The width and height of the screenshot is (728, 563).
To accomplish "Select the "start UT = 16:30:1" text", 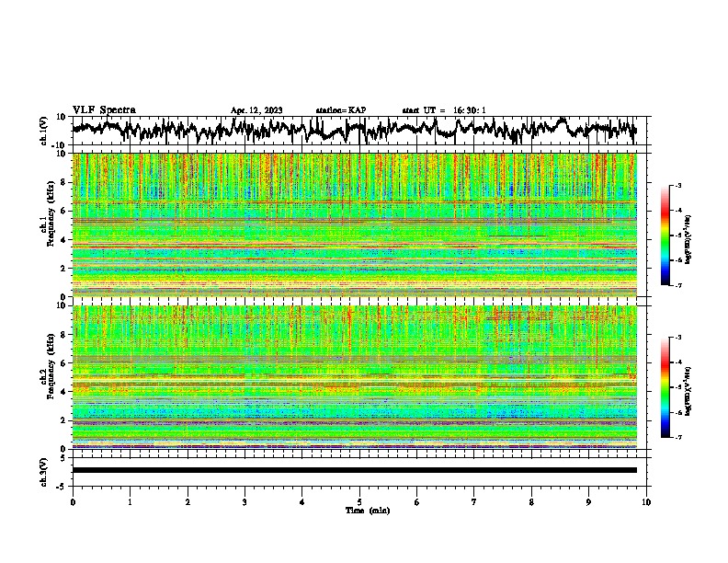I will click(x=444, y=110).
